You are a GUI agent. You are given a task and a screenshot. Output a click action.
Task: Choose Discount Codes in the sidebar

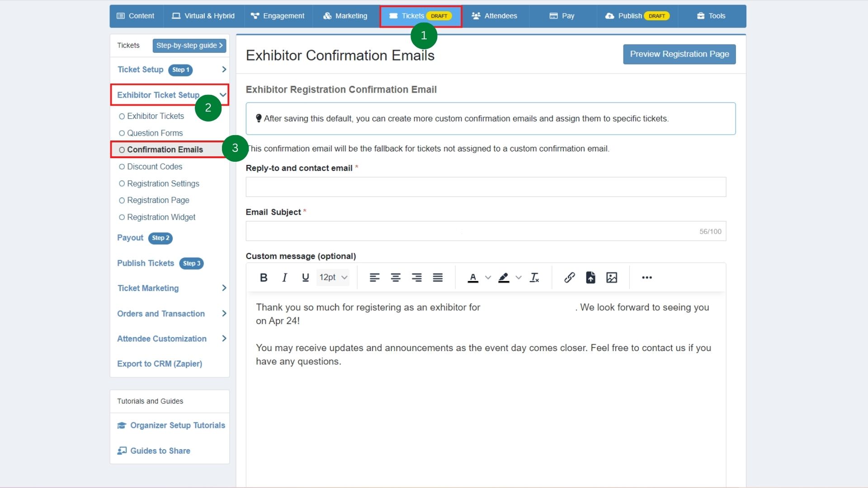click(155, 166)
